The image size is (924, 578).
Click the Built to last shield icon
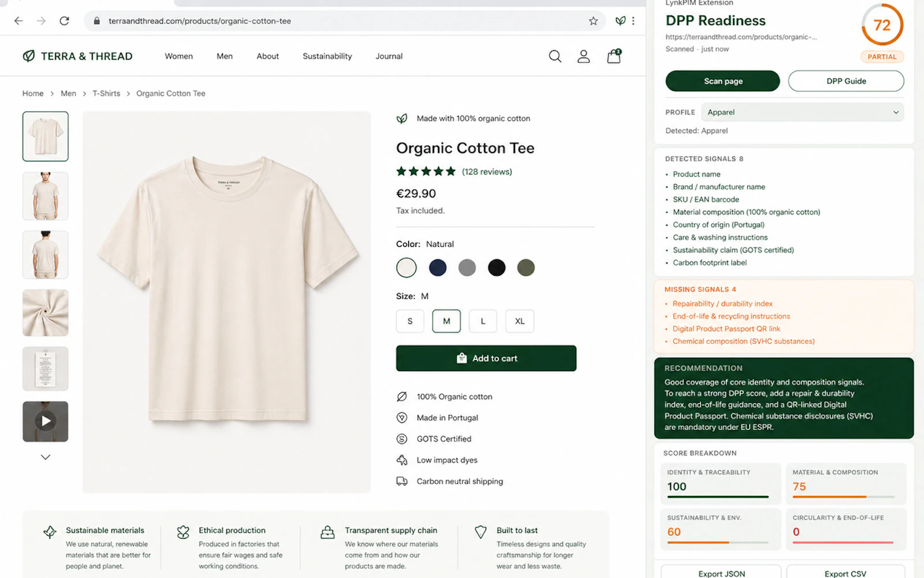point(480,532)
